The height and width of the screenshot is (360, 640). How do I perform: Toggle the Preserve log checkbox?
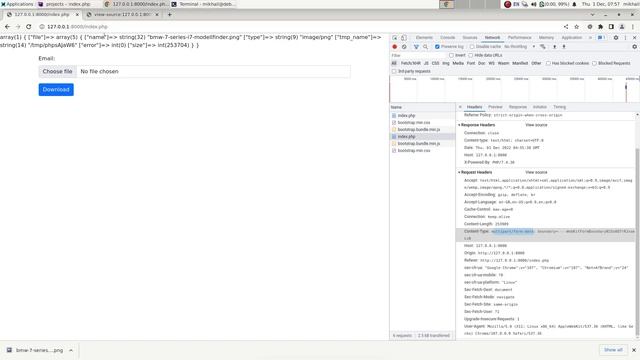tap(437, 47)
